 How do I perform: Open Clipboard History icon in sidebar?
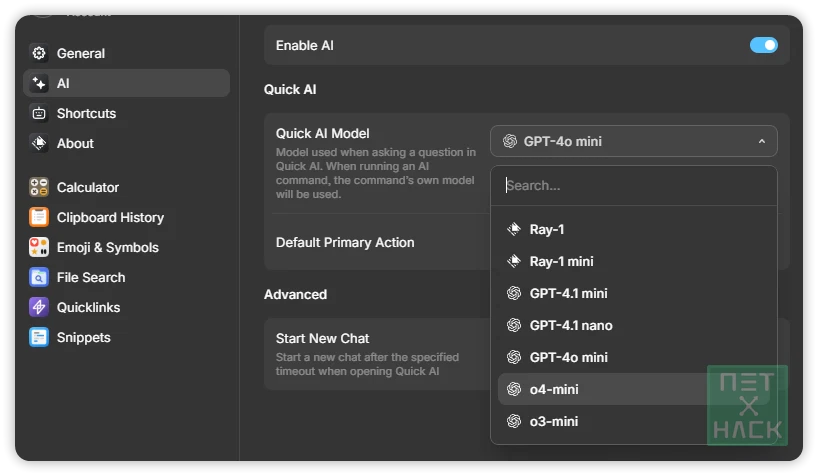39,217
